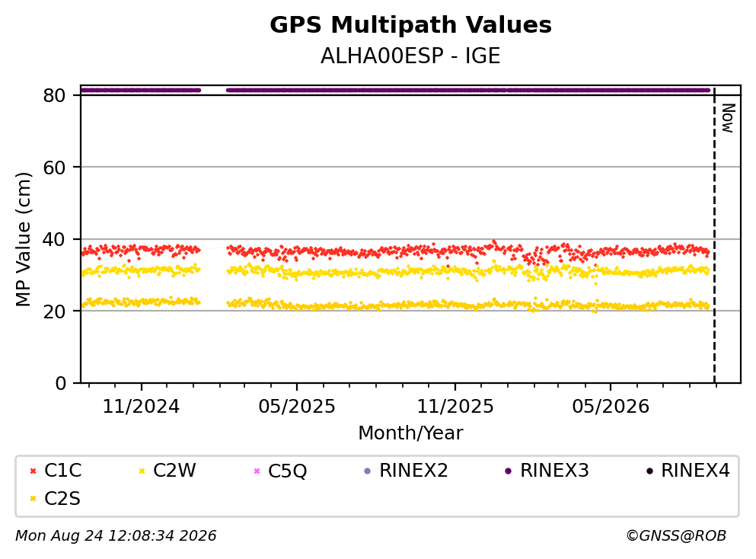Click the C5Q magenta legend marker
The width and height of the screenshot is (756, 559).
point(257,471)
